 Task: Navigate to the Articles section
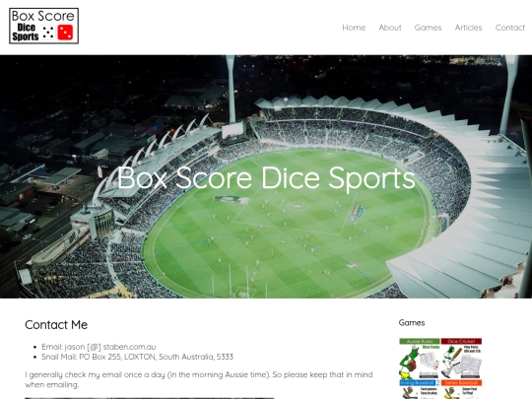tap(468, 28)
